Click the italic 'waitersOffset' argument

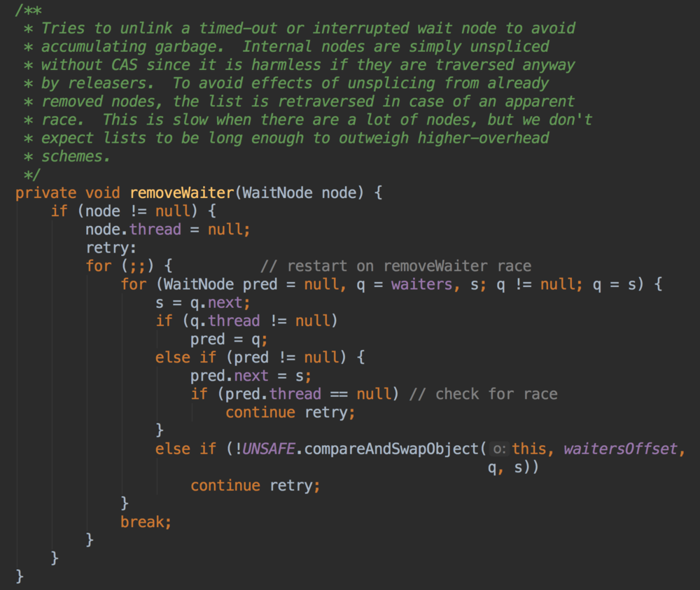pos(620,449)
